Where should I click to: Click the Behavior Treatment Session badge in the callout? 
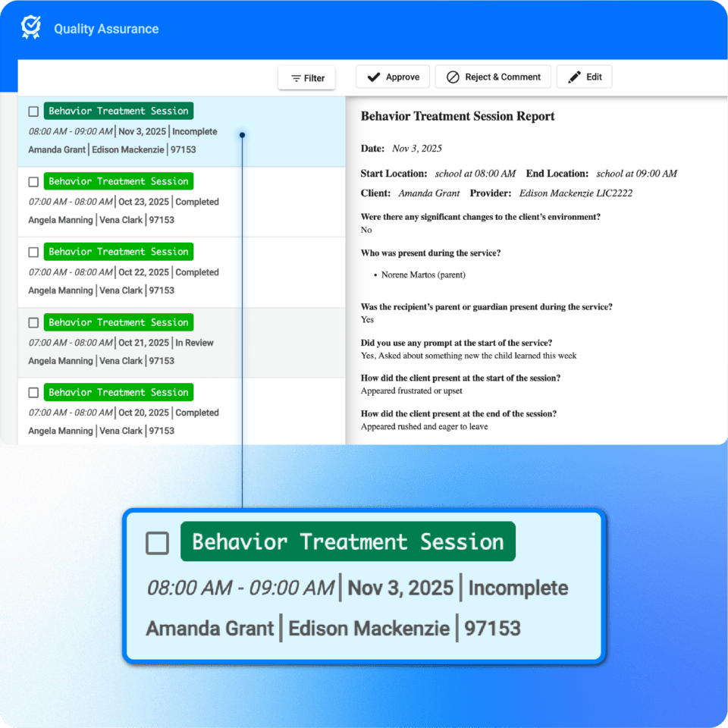347,541
